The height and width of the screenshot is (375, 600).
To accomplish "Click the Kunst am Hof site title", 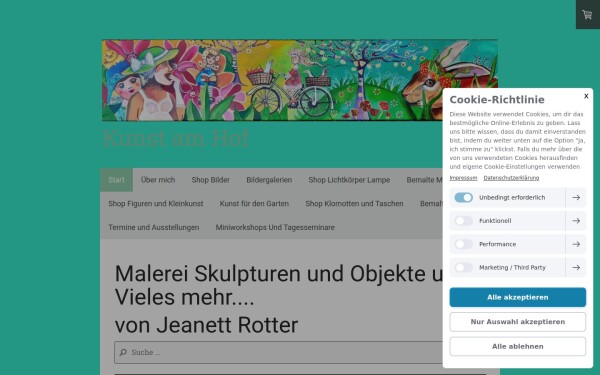I will coord(176,138).
